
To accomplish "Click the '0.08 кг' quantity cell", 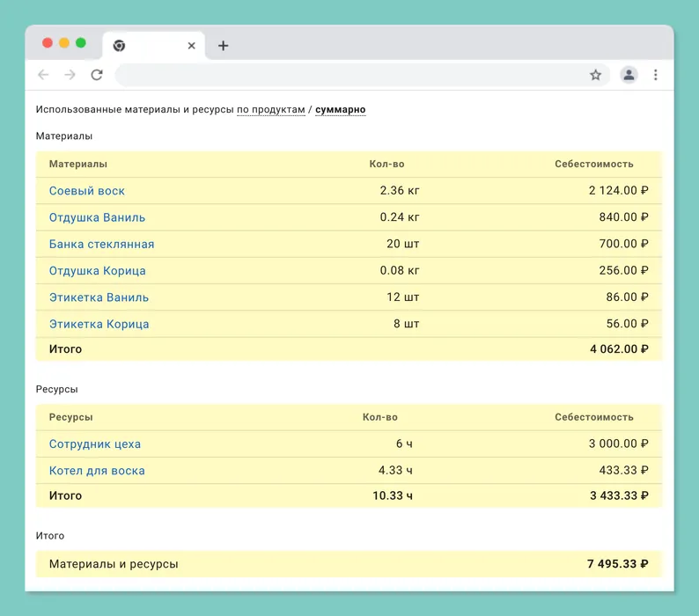I will point(400,270).
